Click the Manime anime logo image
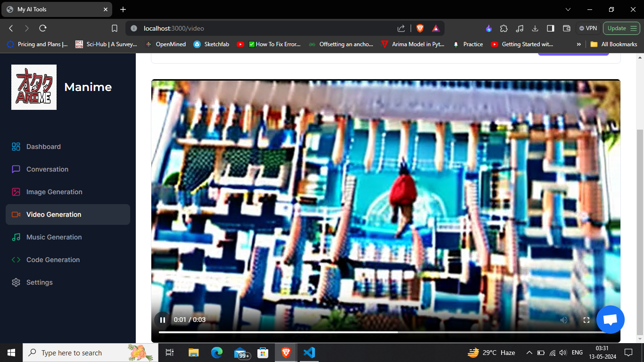Image resolution: width=644 pixels, height=362 pixels. point(34,87)
